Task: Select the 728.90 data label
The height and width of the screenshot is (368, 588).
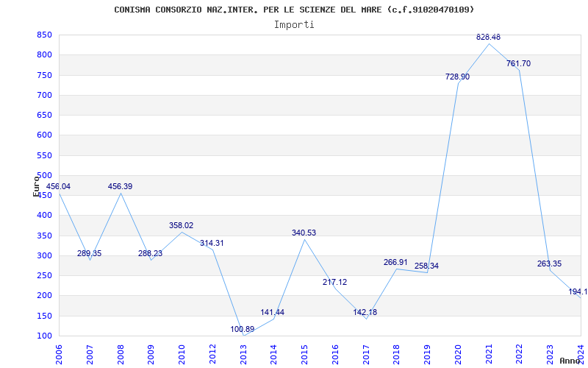Action: (457, 77)
